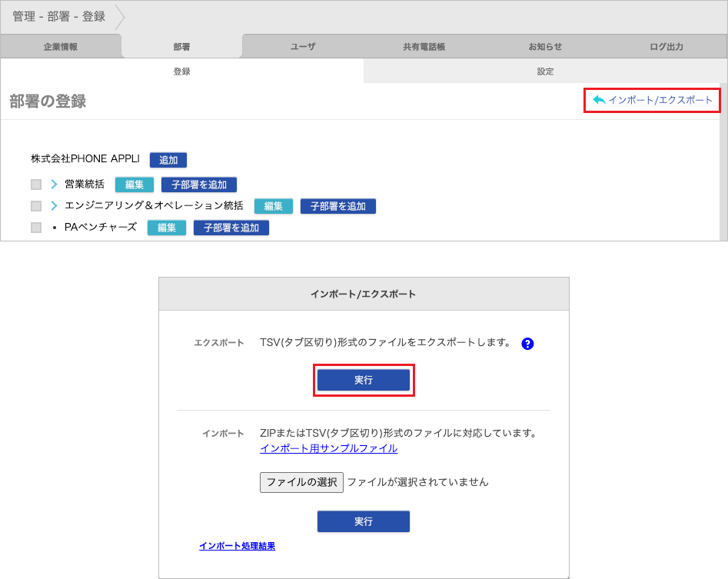
Task: Select the 部署 tab
Action: coord(181,46)
